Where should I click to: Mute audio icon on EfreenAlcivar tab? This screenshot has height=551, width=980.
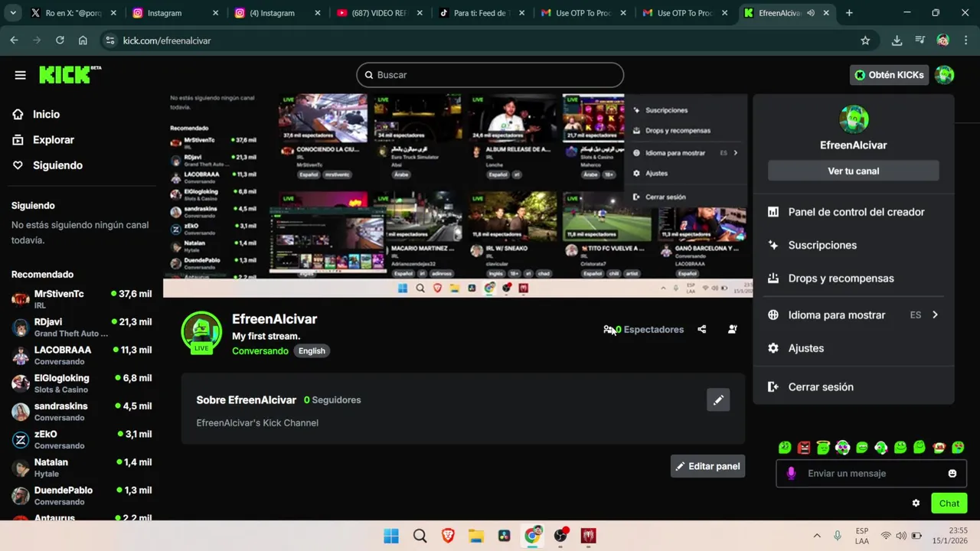pos(811,13)
